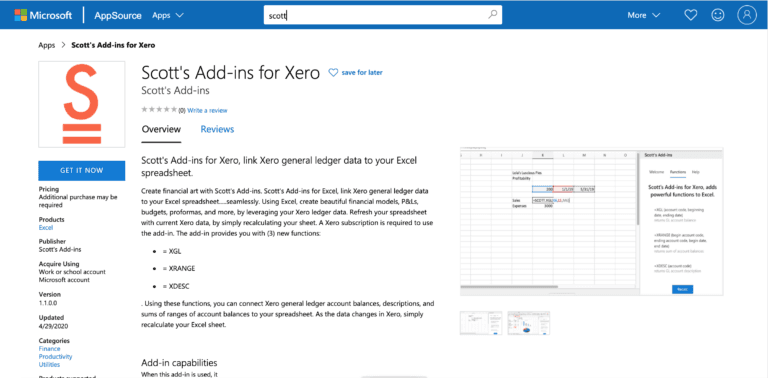
Task: Click the heart icon beside save for later
Action: (x=333, y=72)
